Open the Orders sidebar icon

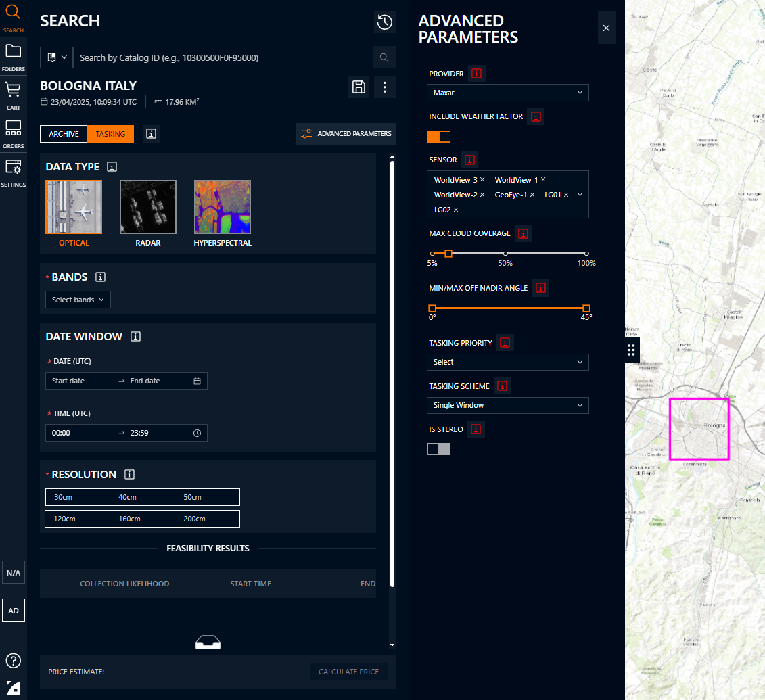pos(13,134)
